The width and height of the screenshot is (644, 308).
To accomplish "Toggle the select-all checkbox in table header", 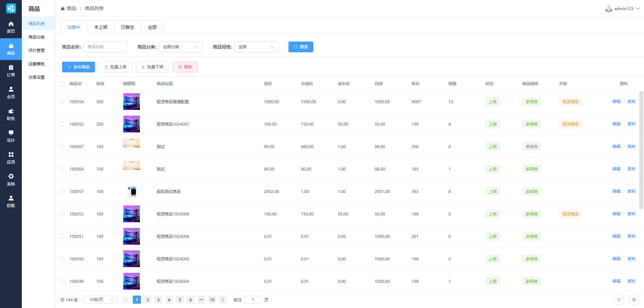I will [62, 84].
